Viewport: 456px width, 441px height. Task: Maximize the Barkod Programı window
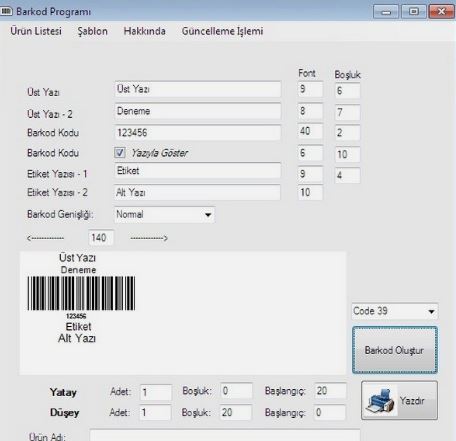click(x=414, y=12)
